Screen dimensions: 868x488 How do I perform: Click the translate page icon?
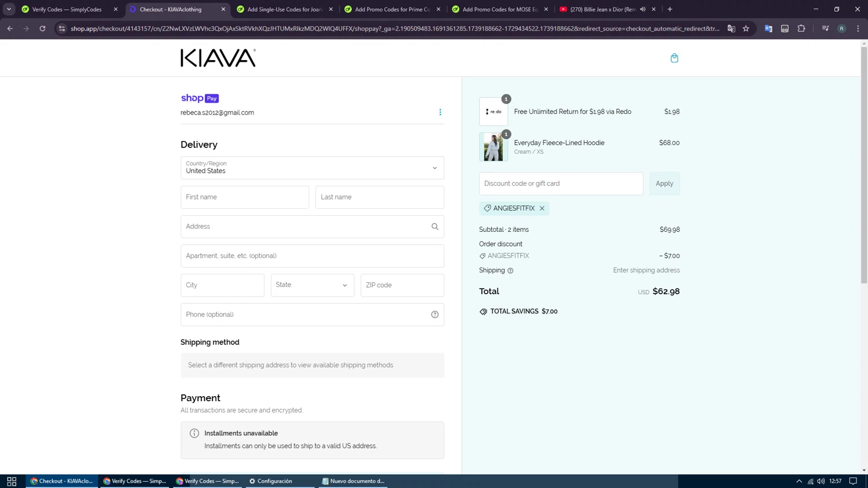tap(731, 28)
